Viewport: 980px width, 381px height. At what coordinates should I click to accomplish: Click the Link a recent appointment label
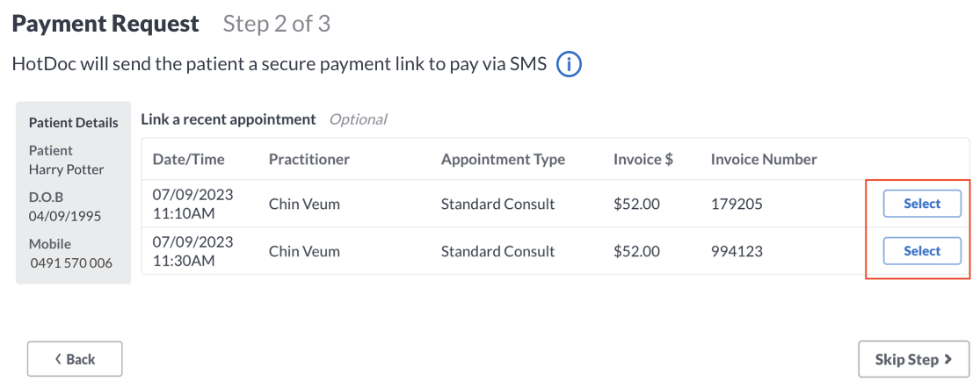pyautogui.click(x=229, y=119)
